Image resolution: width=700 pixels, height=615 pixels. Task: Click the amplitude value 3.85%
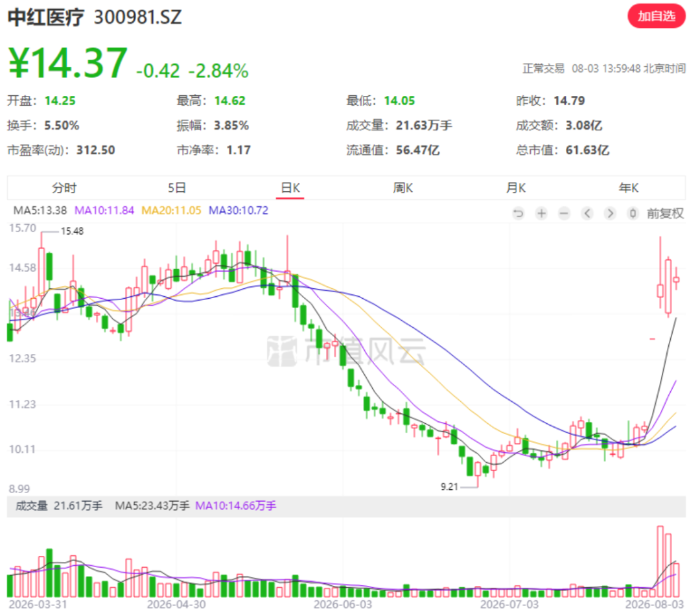[x=231, y=126]
